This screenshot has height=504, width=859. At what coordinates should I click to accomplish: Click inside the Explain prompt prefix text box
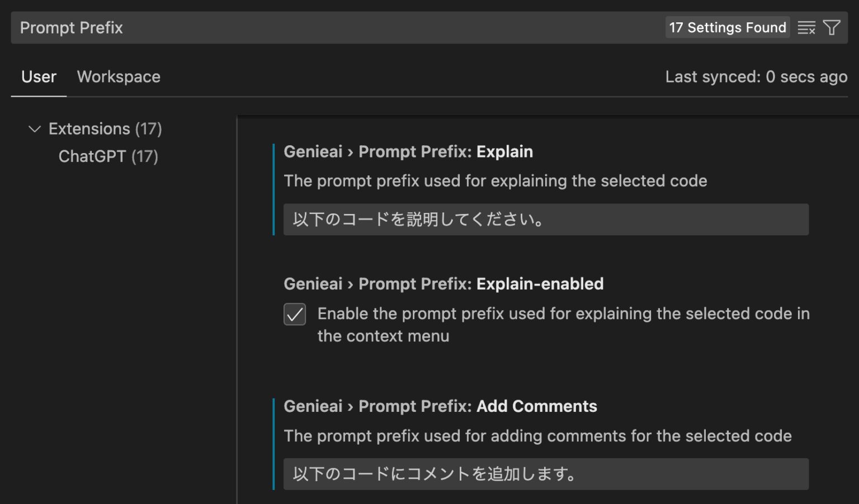tap(546, 219)
